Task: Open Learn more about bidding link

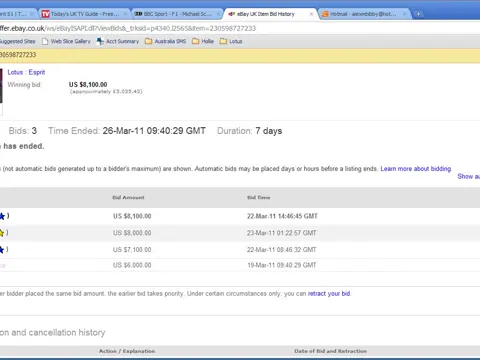Action: (x=416, y=169)
